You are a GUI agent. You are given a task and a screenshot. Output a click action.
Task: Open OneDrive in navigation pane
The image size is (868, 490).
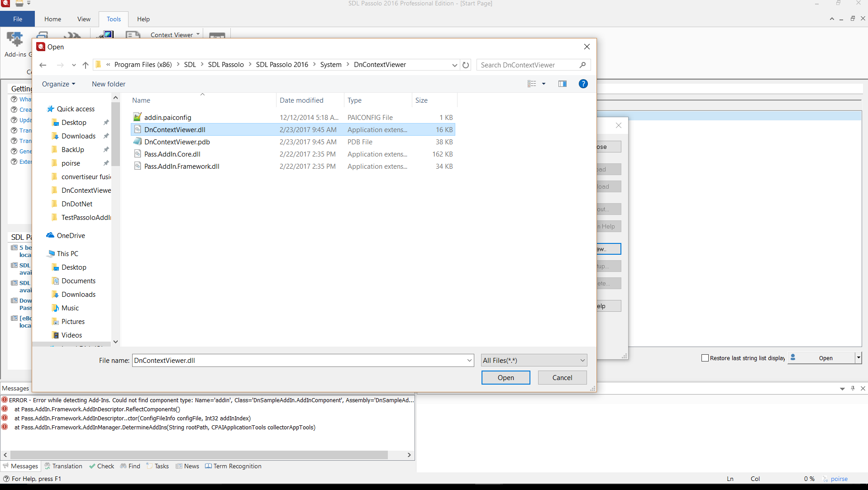(x=71, y=236)
